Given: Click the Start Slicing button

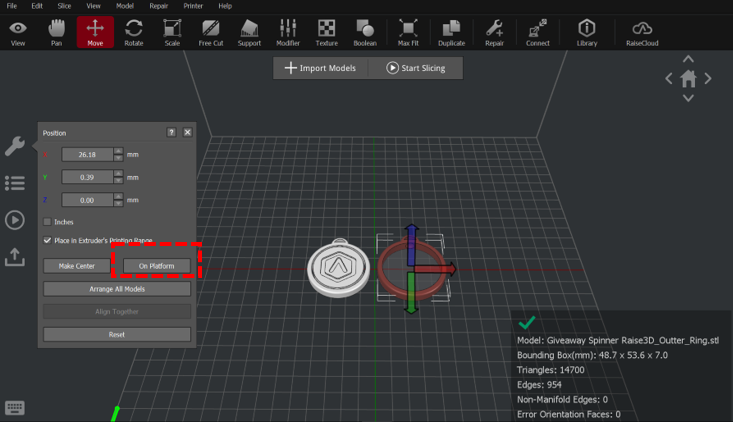Looking at the screenshot, I should click(x=417, y=68).
